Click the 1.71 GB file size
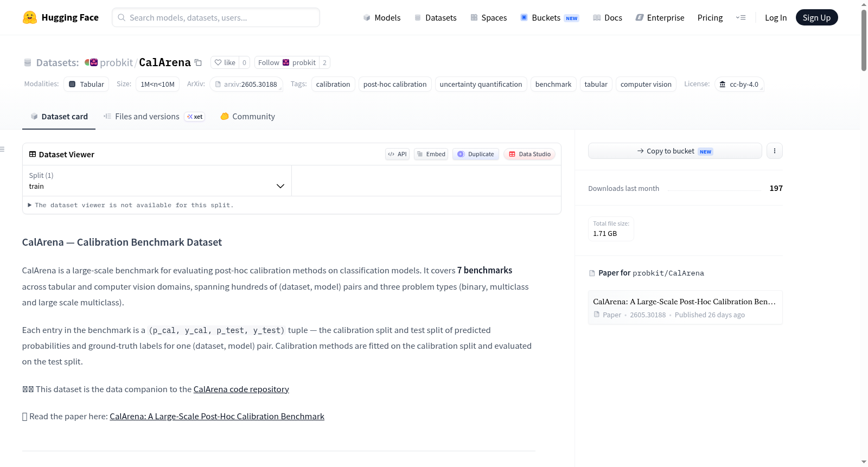The height and width of the screenshot is (467, 868). (x=605, y=233)
